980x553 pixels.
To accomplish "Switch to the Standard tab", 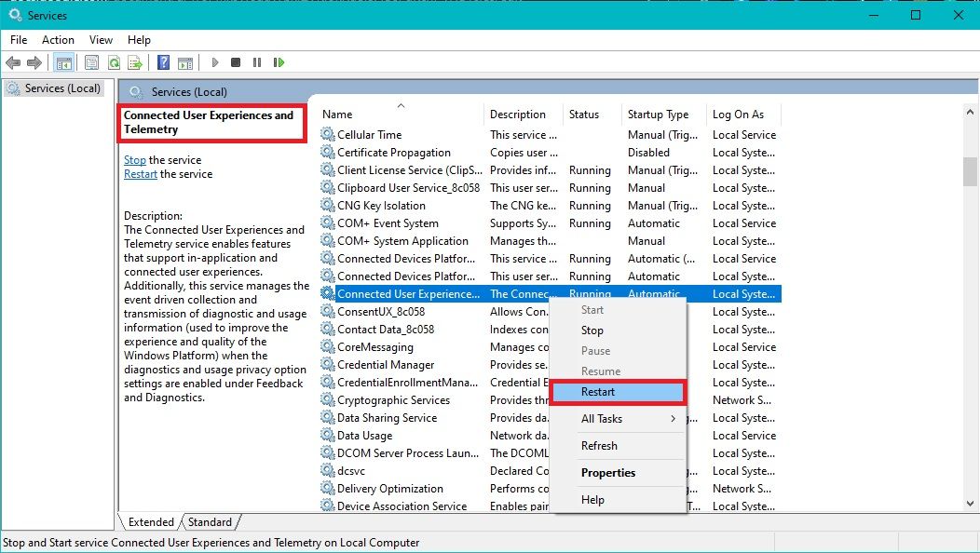I will click(210, 522).
